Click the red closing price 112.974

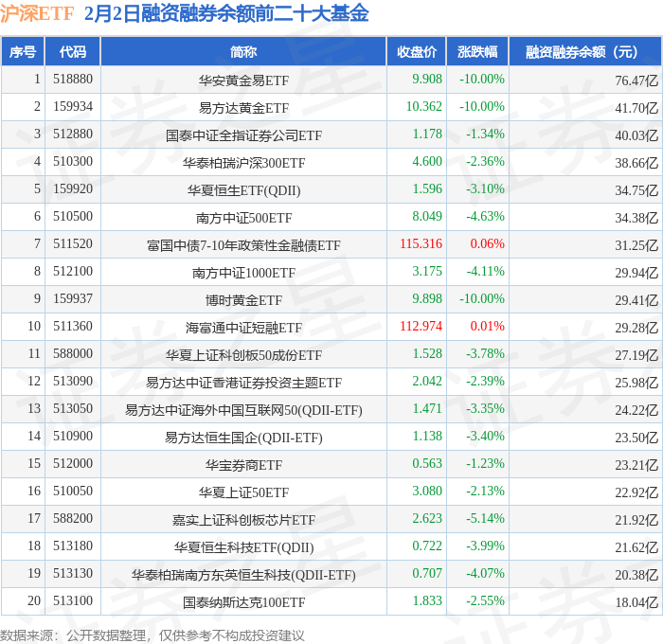tap(421, 327)
